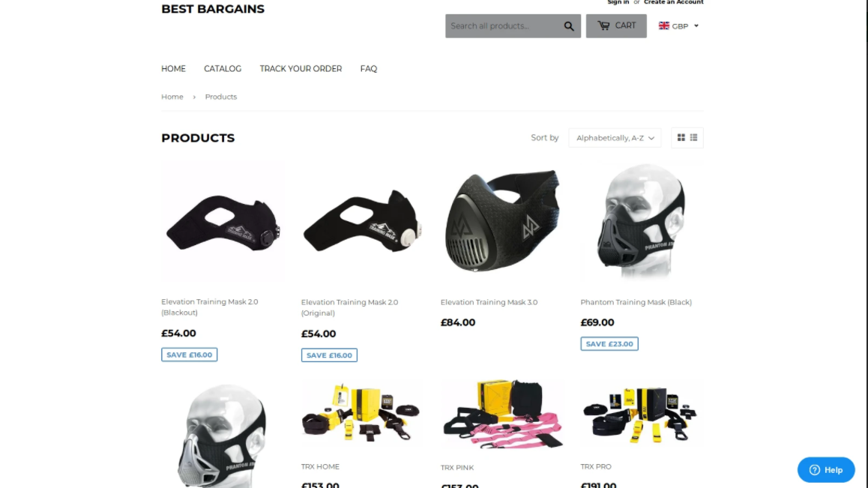Select the TRX PINK product thumbnail

[503, 414]
